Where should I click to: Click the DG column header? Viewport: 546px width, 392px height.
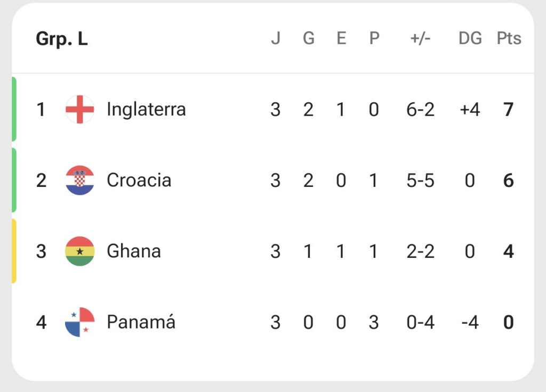click(x=470, y=38)
